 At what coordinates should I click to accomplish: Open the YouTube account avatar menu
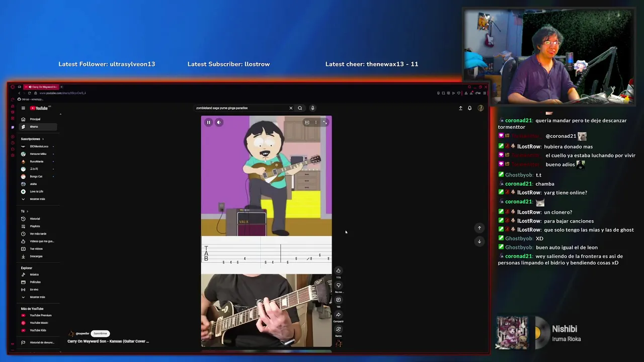coord(480,108)
